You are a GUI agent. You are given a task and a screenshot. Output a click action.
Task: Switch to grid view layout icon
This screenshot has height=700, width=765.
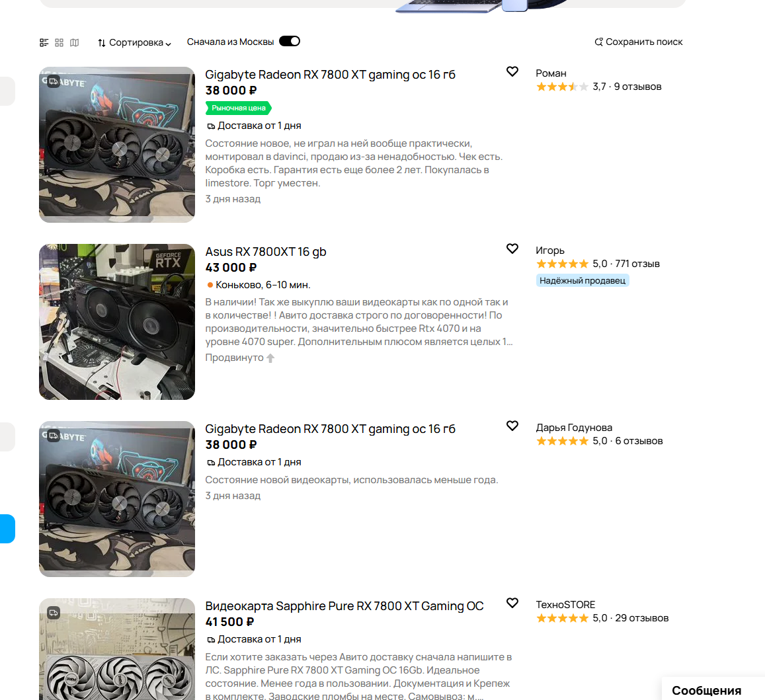click(x=59, y=42)
